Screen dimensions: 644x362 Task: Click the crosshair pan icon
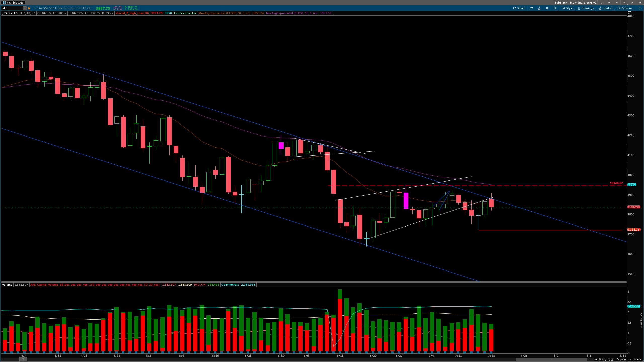tap(600, 359)
